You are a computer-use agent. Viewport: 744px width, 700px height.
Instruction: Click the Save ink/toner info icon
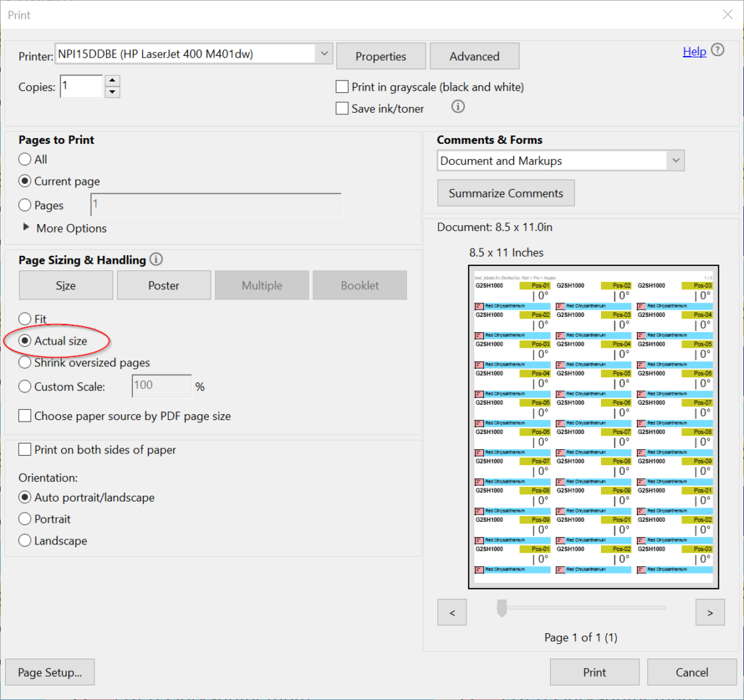pyautogui.click(x=458, y=107)
